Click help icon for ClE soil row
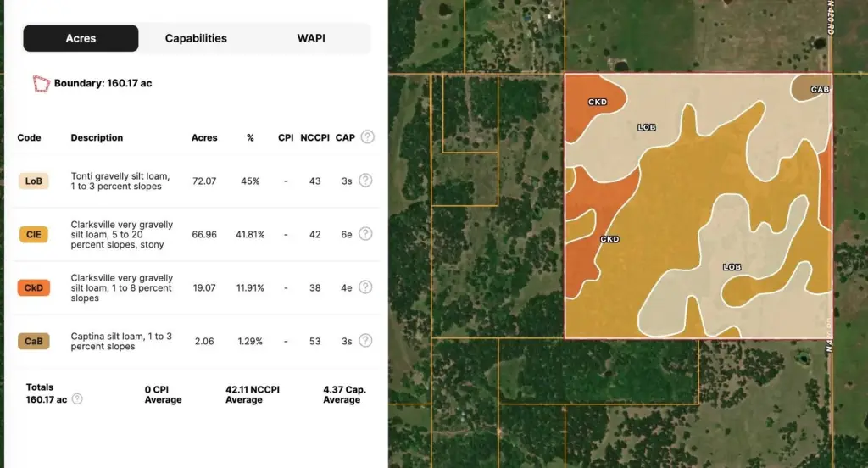Screen dimensions: 868x468 click(x=365, y=234)
